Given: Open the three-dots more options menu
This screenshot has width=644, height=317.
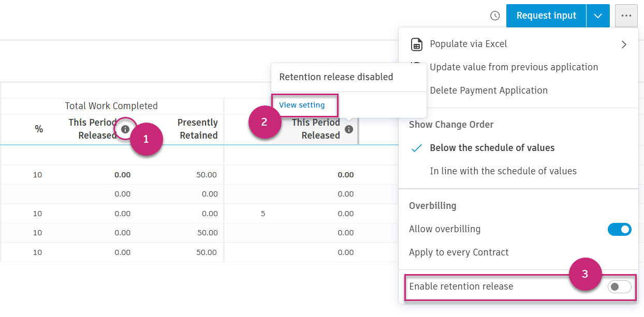Looking at the screenshot, I should tap(626, 16).
